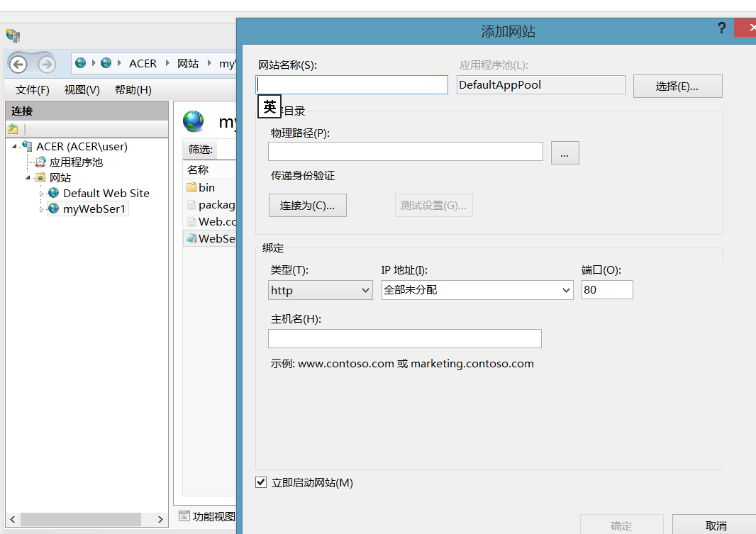The image size is (756, 534).
Task: Click the WebSe file icon in list
Action: 191,238
